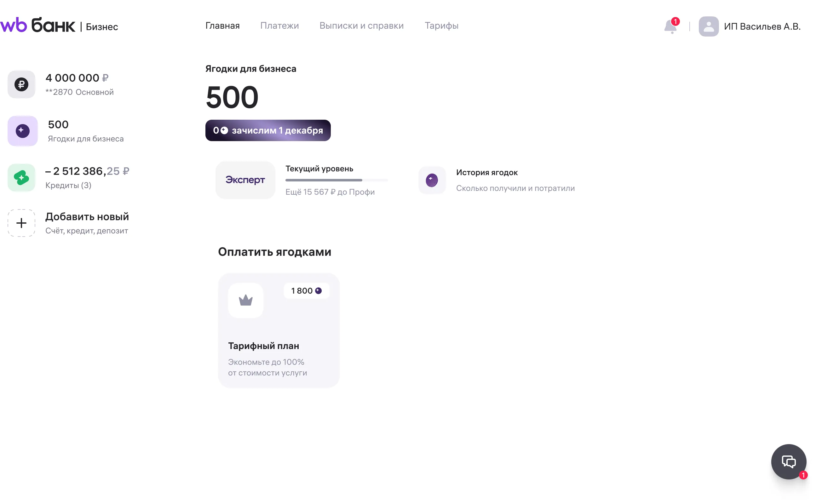Select the purple berries icon in sidebar
The image size is (816, 504).
(x=23, y=131)
